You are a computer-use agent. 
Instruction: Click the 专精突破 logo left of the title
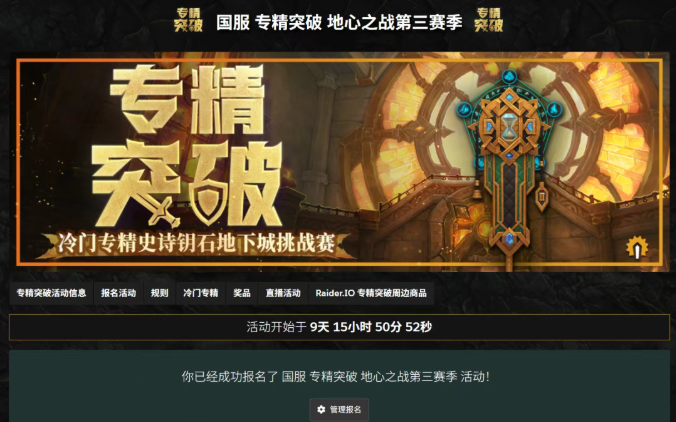(x=188, y=20)
